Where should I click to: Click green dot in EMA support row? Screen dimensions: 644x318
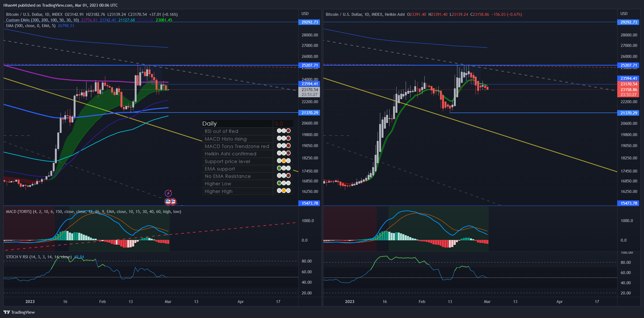click(279, 168)
